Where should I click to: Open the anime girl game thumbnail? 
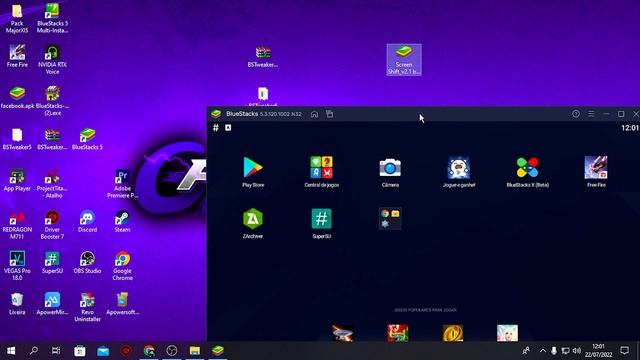point(507,333)
